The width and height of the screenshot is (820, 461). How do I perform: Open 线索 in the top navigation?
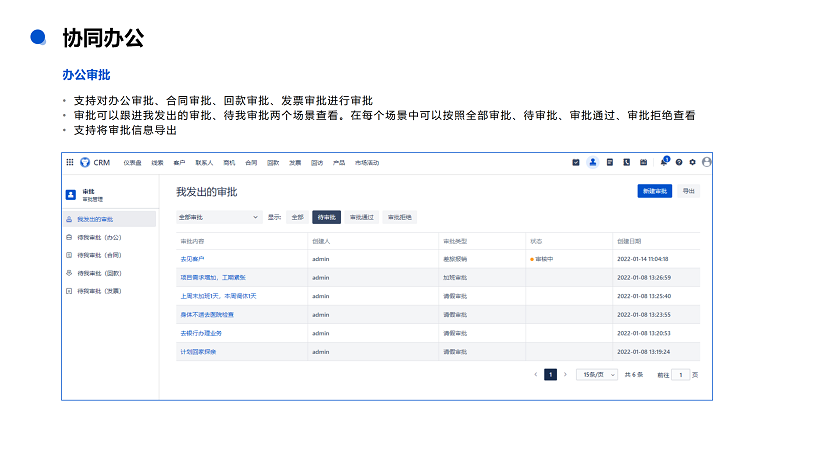point(157,163)
